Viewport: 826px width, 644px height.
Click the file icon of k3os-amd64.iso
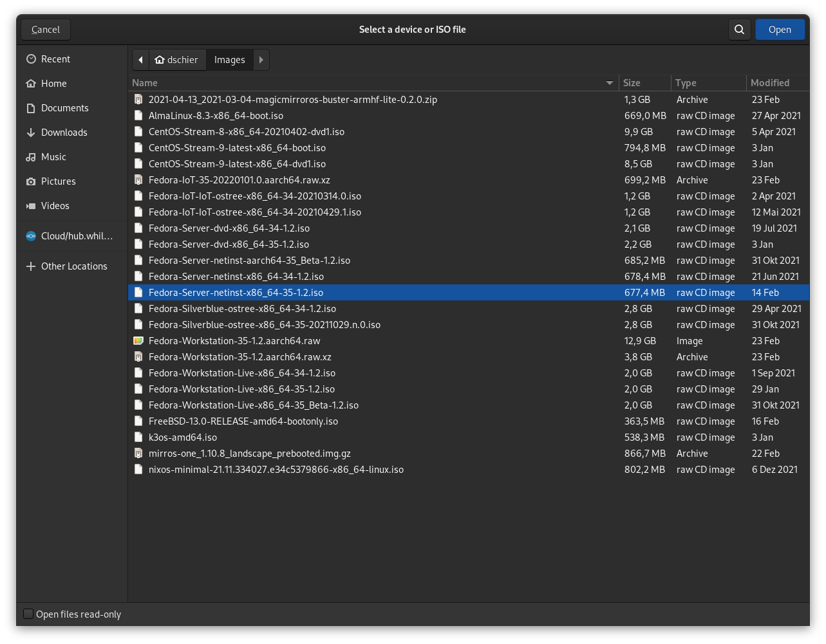[x=138, y=437]
